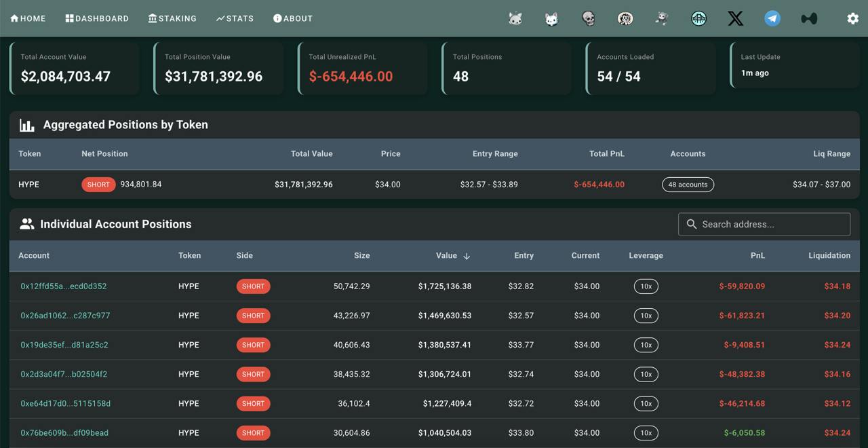Open account 0x76be609b...df09bead
Viewport: 868px width, 448px height.
click(64, 433)
